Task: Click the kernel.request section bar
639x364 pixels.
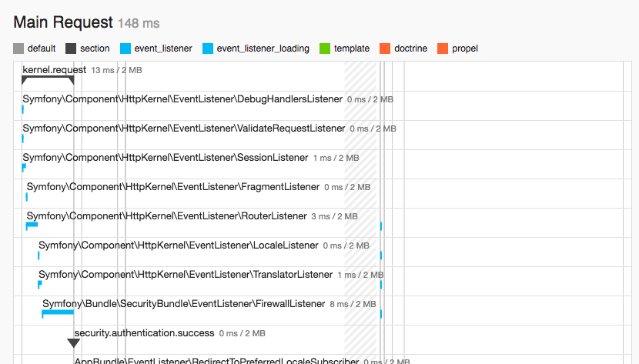Action: pos(48,80)
